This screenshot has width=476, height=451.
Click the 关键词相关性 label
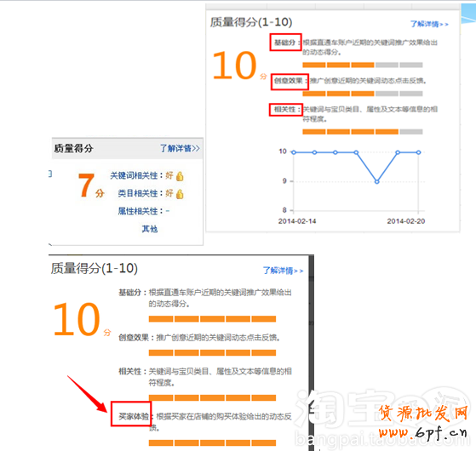134,175
